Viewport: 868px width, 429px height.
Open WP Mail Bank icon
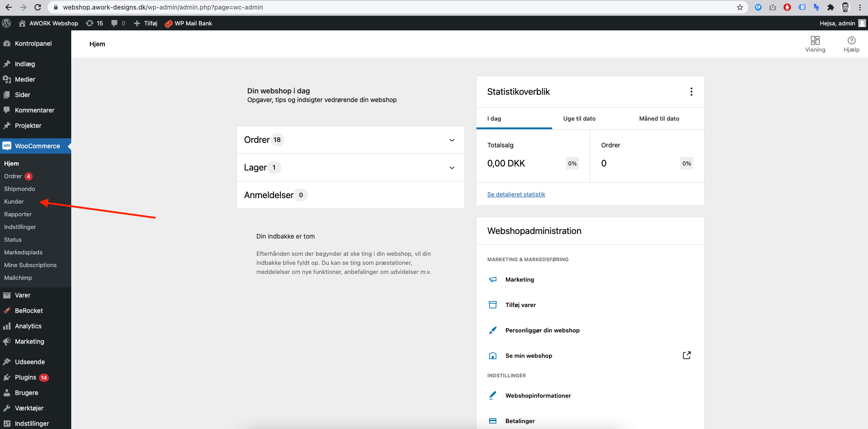pyautogui.click(x=169, y=24)
